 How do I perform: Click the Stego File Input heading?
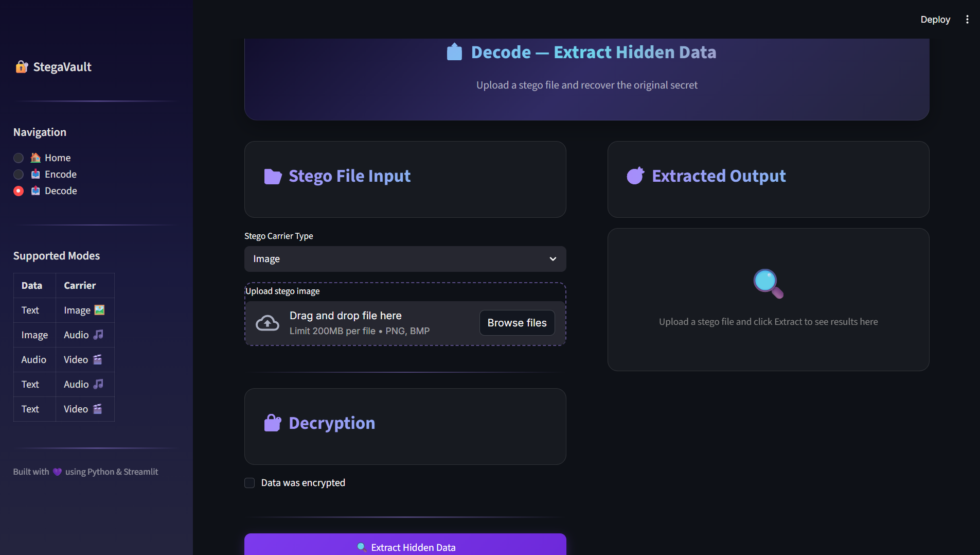(350, 176)
